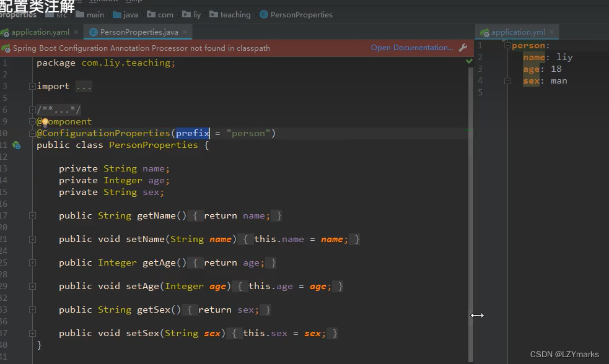Click the PersonProperties class name in code
The height and width of the screenshot is (364, 609).
154,145
